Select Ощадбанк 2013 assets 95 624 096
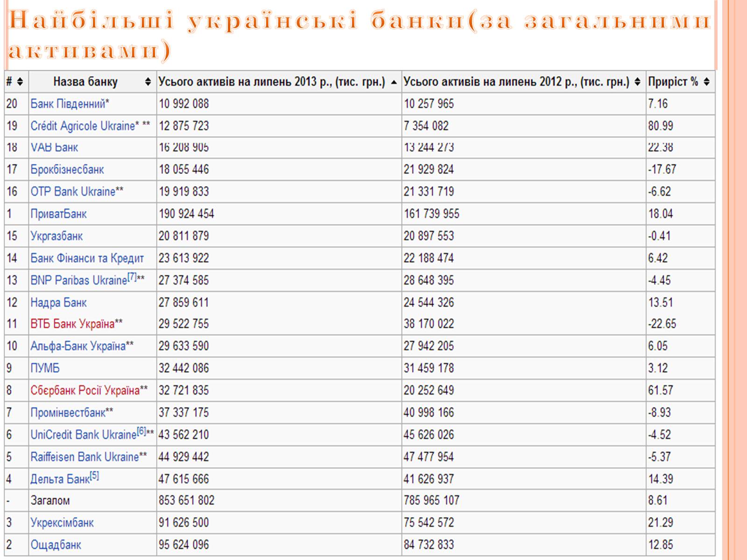The height and width of the screenshot is (560, 747). [183, 545]
